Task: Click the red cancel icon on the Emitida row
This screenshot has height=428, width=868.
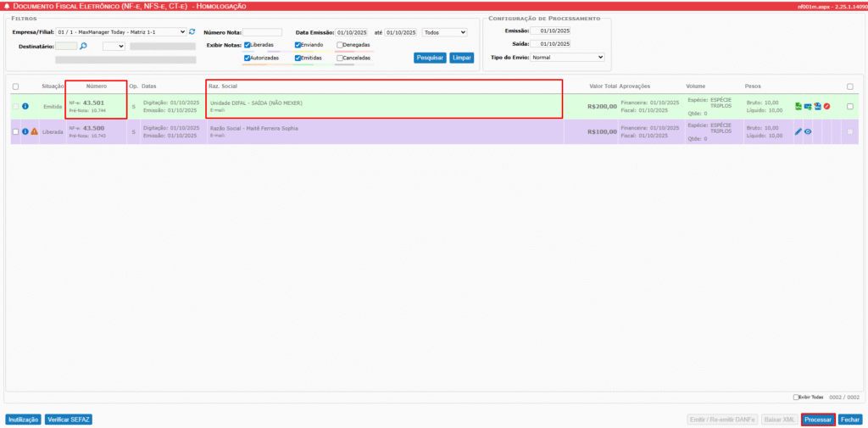Action: tap(826, 106)
